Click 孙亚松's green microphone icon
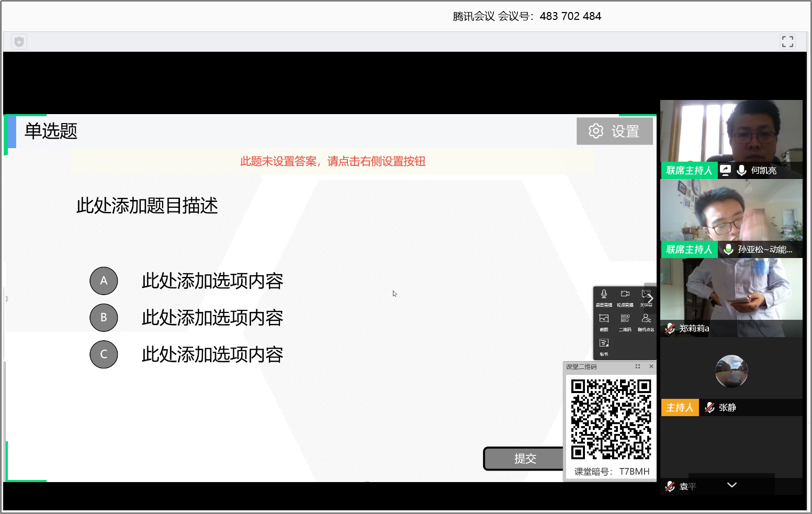812x514 pixels. point(728,249)
